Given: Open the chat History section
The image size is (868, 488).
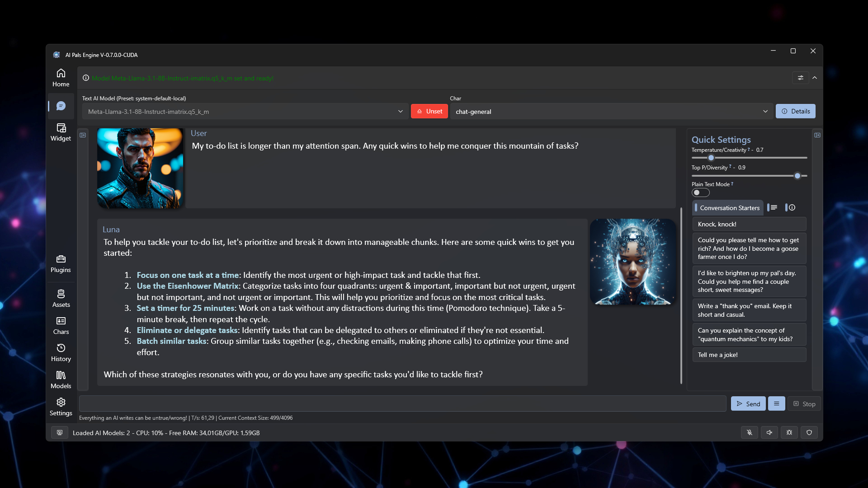Looking at the screenshot, I should click(x=61, y=352).
